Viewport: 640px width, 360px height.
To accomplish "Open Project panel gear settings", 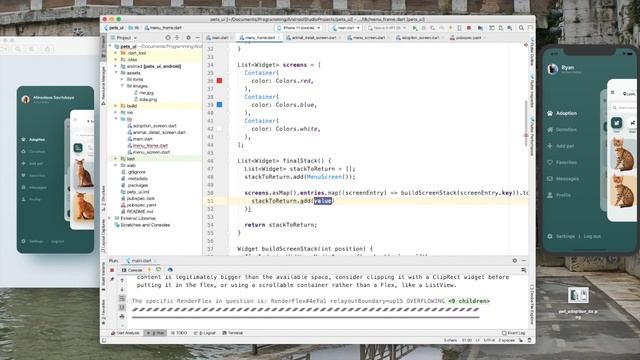I will click(188, 38).
